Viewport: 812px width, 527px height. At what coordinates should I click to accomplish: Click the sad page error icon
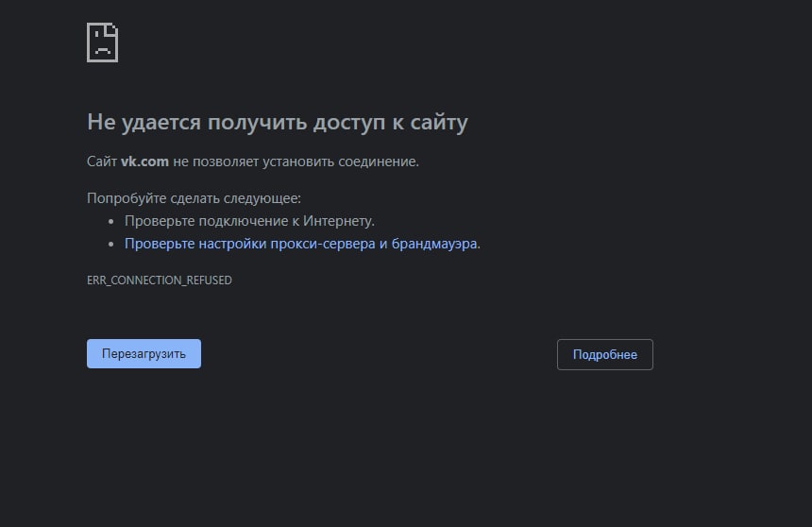(x=103, y=42)
